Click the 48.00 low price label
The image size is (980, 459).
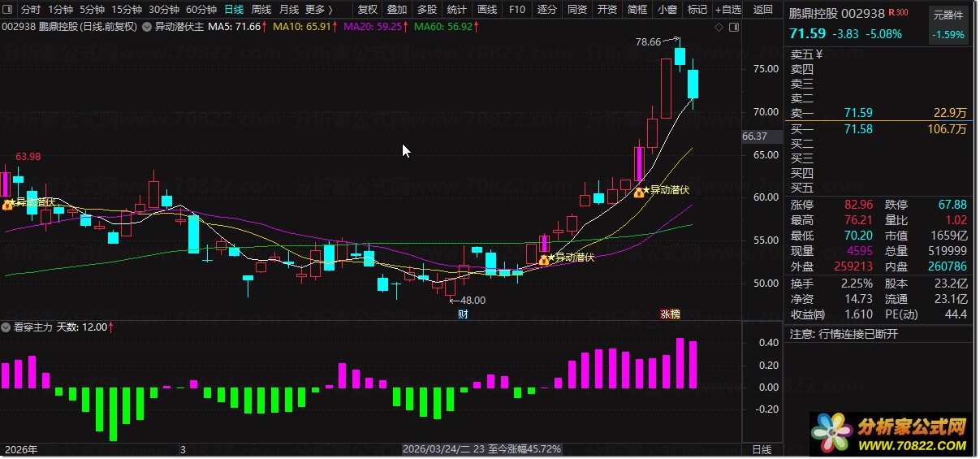[472, 300]
